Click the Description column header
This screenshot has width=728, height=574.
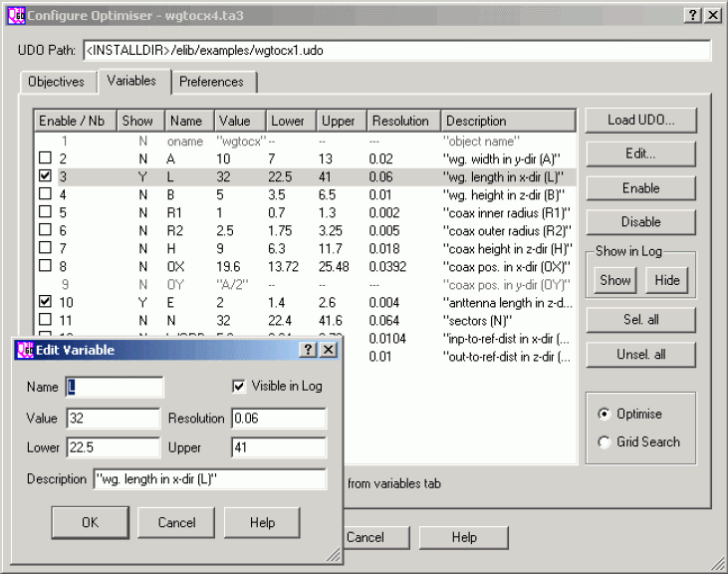tap(508, 121)
